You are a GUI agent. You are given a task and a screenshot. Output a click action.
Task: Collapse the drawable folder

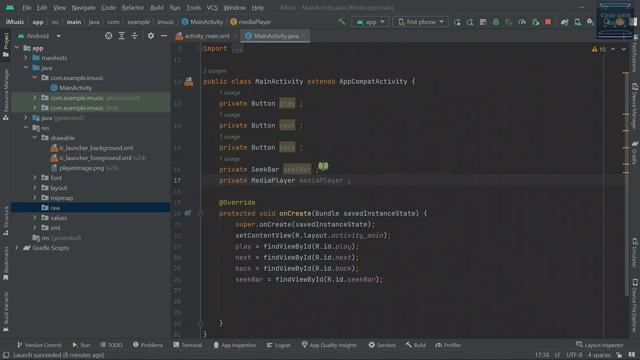click(x=35, y=138)
